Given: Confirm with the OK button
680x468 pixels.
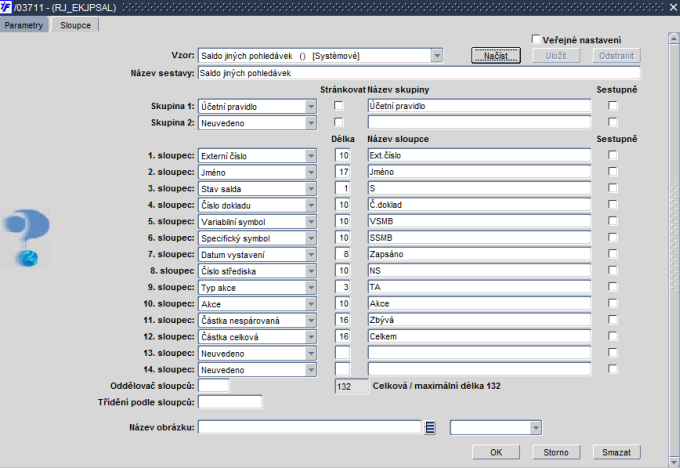Looking at the screenshot, I should [496, 452].
